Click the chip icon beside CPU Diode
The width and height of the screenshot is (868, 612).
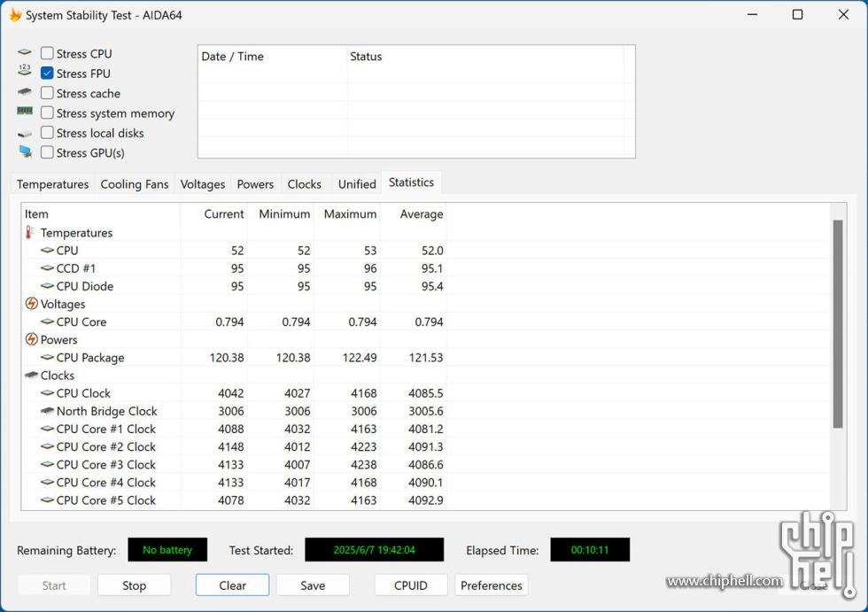pyautogui.click(x=48, y=286)
